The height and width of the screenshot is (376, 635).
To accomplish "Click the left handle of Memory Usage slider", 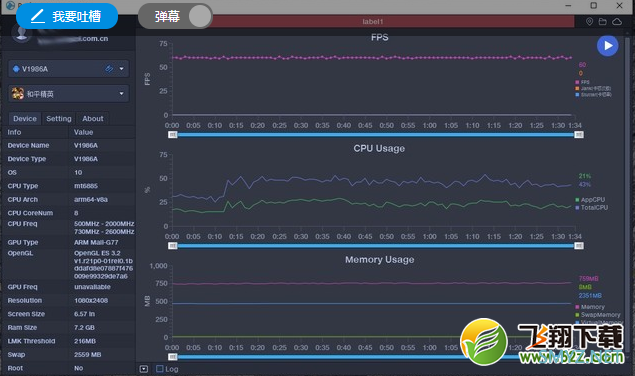I will click(173, 357).
